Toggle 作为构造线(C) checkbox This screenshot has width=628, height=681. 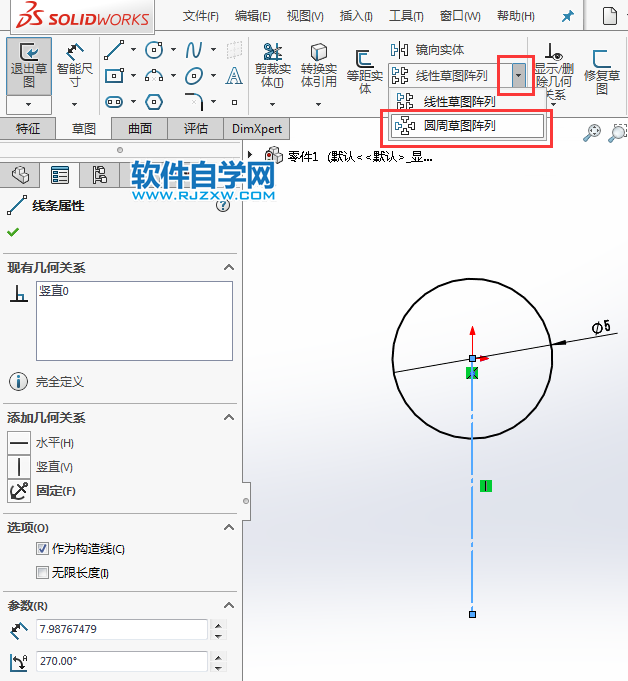pos(42,549)
